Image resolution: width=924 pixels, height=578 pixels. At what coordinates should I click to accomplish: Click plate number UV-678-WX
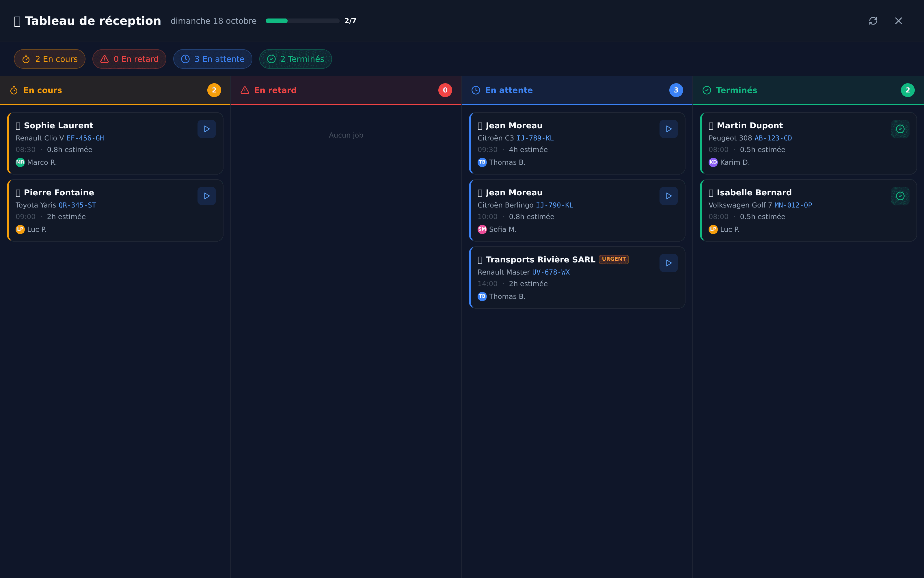551,272
